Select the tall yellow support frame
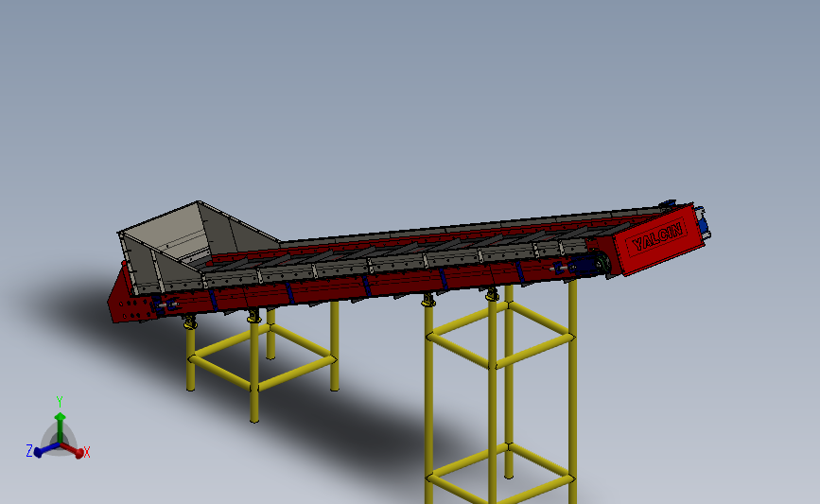The height and width of the screenshot is (504, 820). tap(501, 394)
